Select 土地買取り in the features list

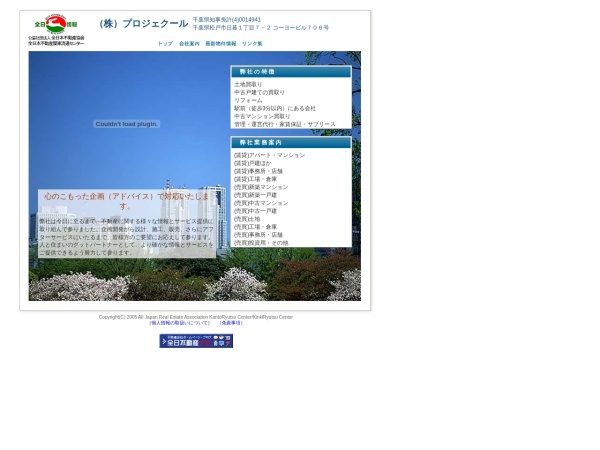248,84
